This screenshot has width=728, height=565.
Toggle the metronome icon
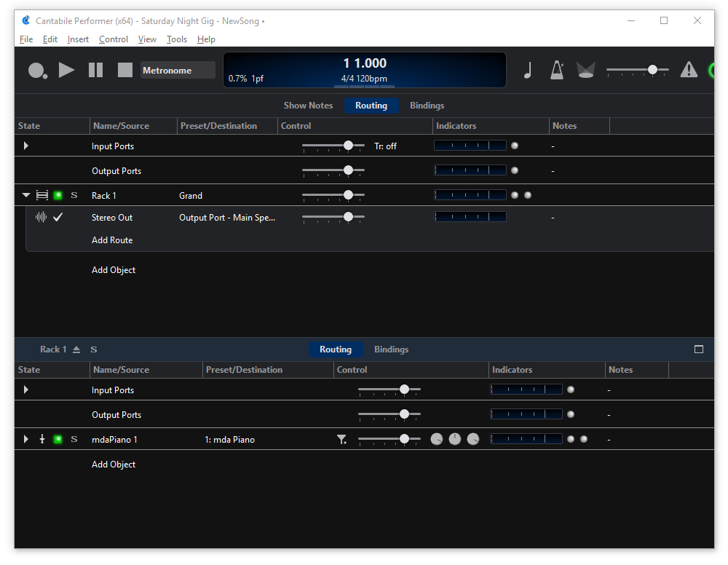[557, 70]
